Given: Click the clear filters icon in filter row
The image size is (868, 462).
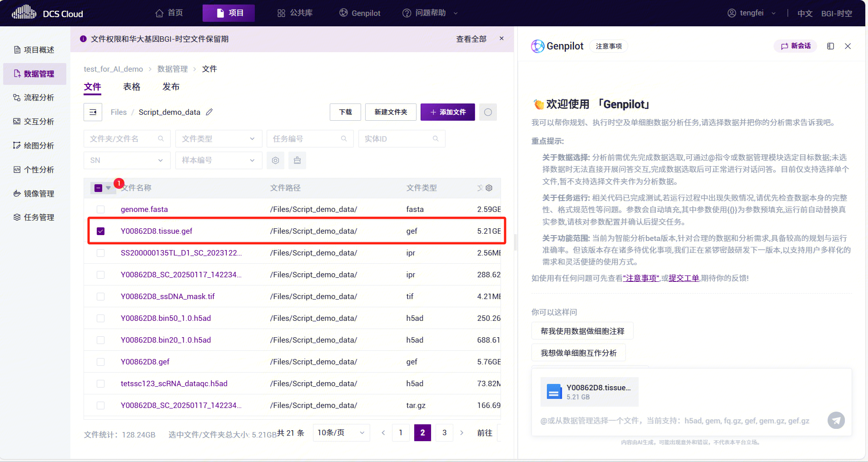Looking at the screenshot, I should point(297,160).
